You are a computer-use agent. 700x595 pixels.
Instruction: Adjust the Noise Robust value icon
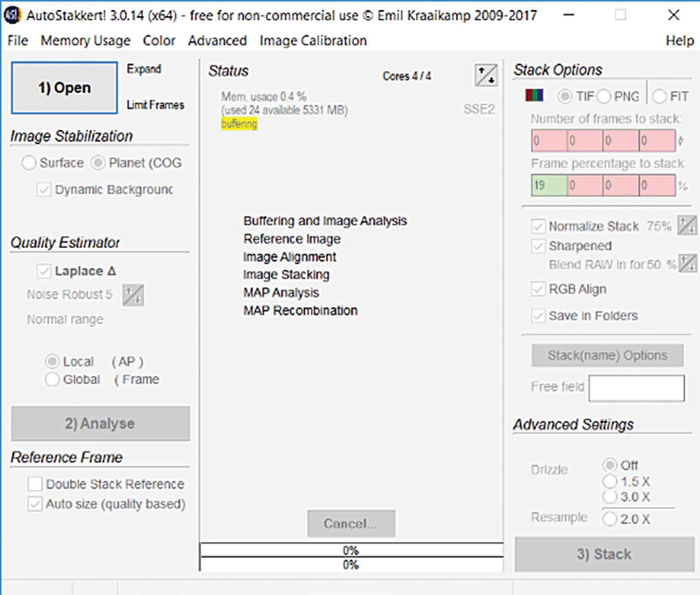[133, 295]
